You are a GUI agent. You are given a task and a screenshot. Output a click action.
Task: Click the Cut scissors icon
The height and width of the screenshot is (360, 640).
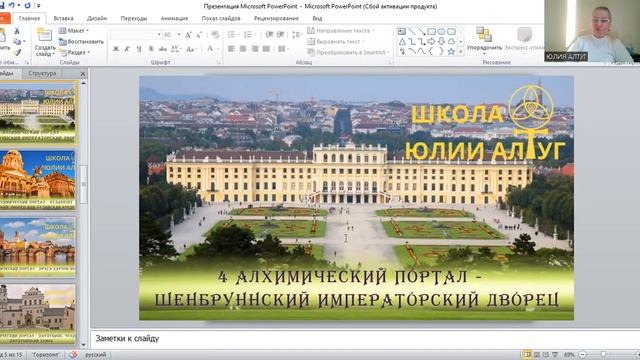tap(17, 31)
